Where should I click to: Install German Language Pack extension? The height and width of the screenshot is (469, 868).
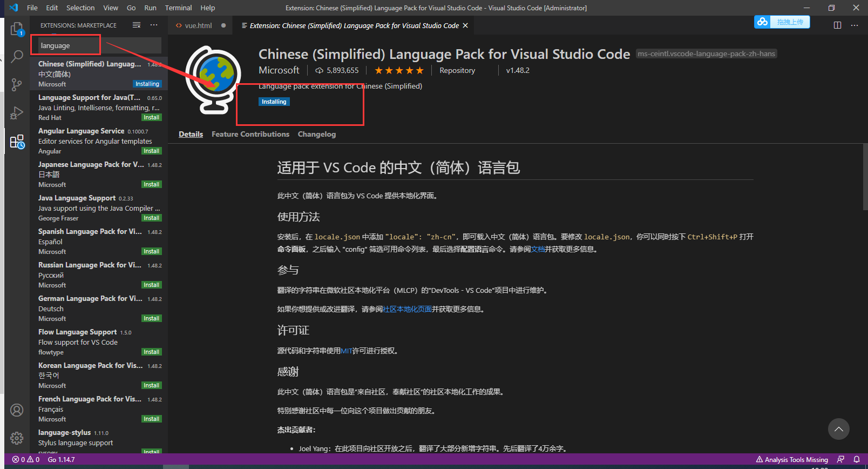click(x=151, y=318)
